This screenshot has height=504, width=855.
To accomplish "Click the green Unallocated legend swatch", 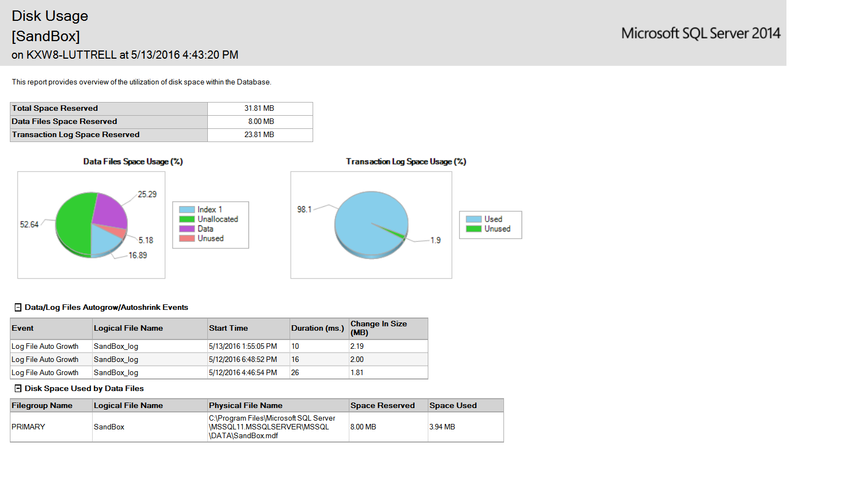I will tap(186, 219).
